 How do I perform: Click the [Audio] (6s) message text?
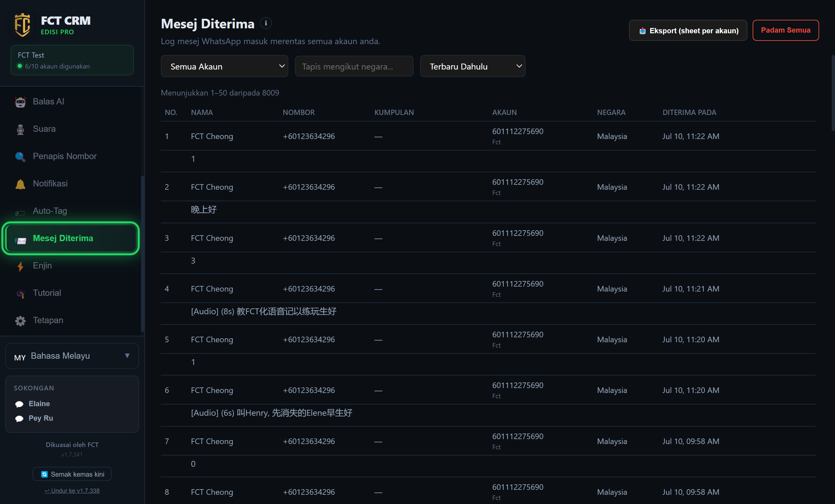click(x=272, y=413)
